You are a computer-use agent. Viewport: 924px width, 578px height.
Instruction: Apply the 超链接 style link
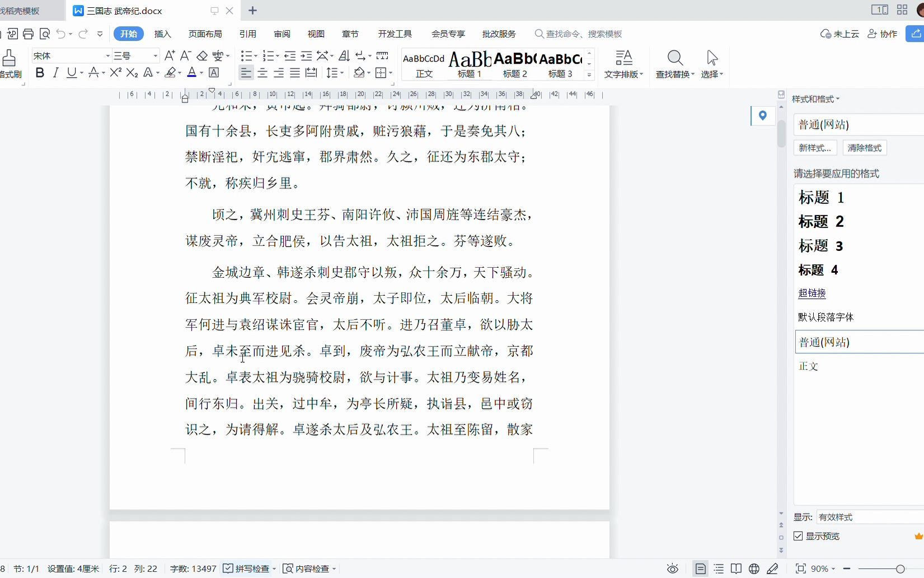812,293
